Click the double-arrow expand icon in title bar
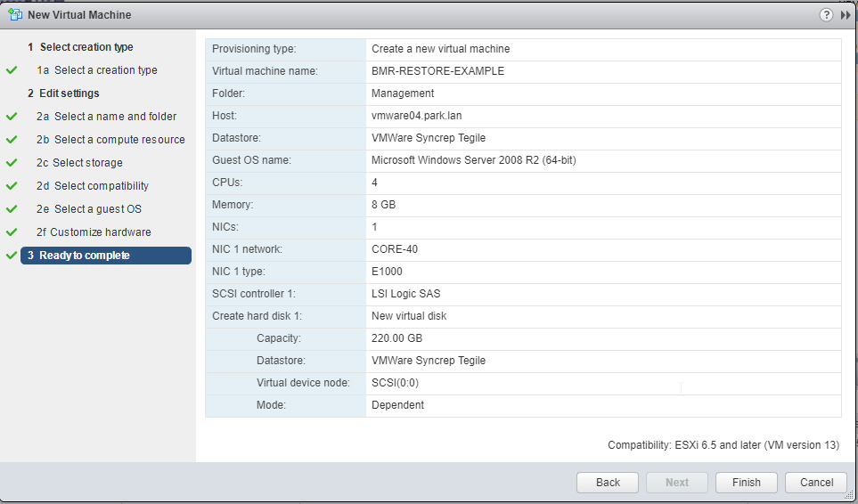 pos(846,15)
